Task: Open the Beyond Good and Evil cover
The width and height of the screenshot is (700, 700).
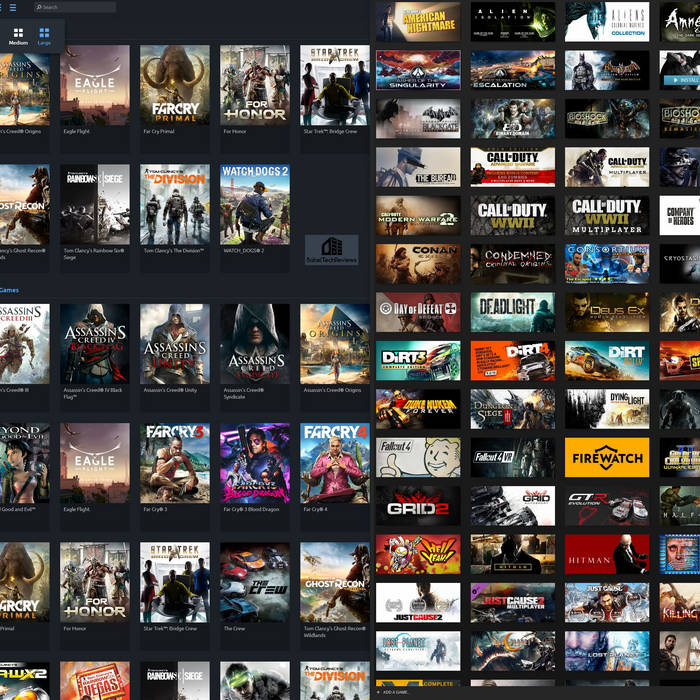Action: point(25,463)
